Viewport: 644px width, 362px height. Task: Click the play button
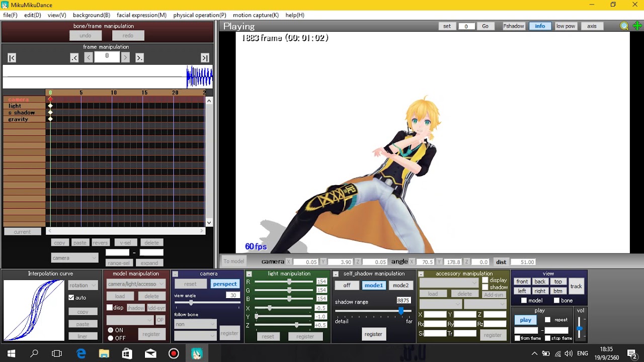526,320
